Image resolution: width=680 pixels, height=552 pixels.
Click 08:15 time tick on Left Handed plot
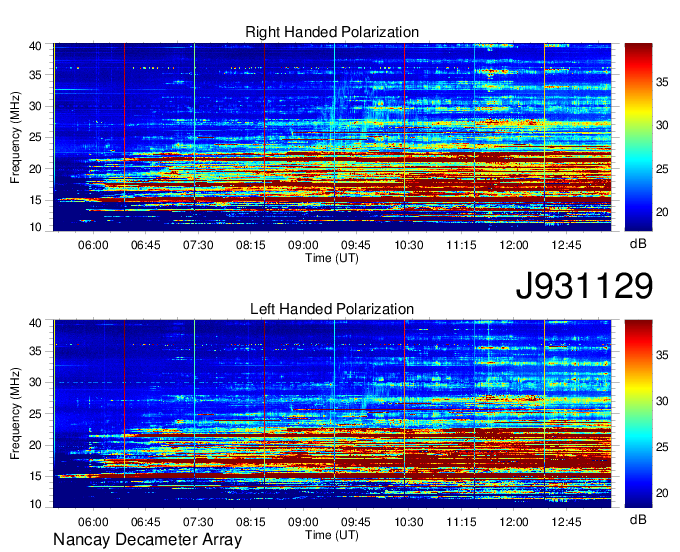(x=251, y=522)
